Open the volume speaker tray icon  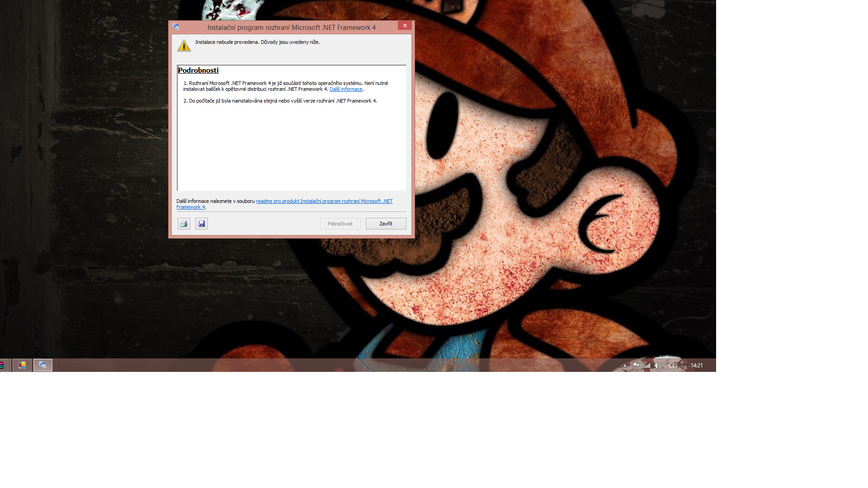[x=658, y=366]
